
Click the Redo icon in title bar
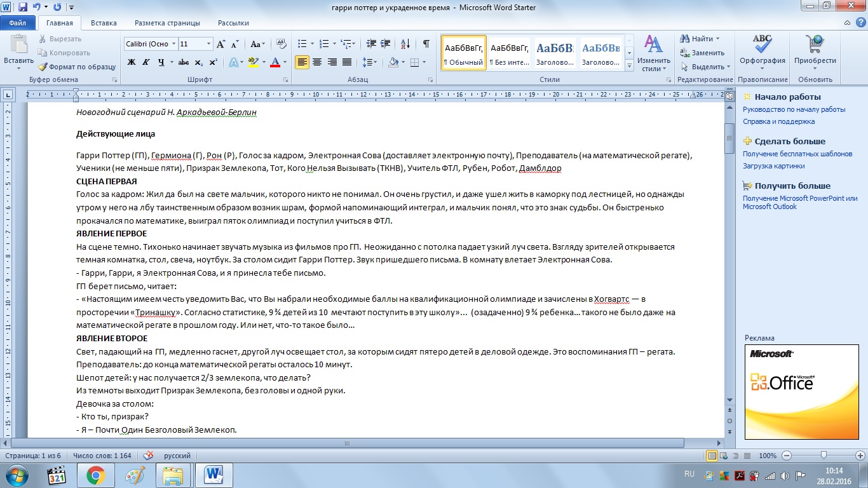(x=57, y=8)
